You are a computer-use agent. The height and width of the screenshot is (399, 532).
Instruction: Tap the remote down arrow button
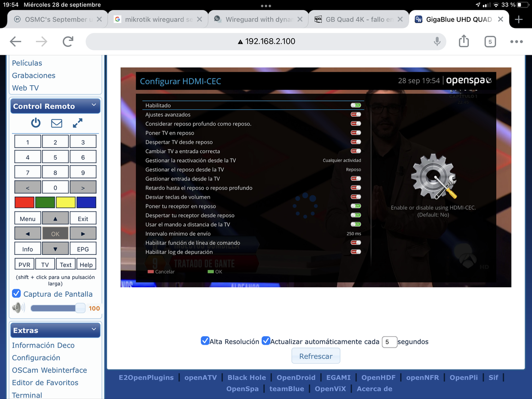point(55,249)
